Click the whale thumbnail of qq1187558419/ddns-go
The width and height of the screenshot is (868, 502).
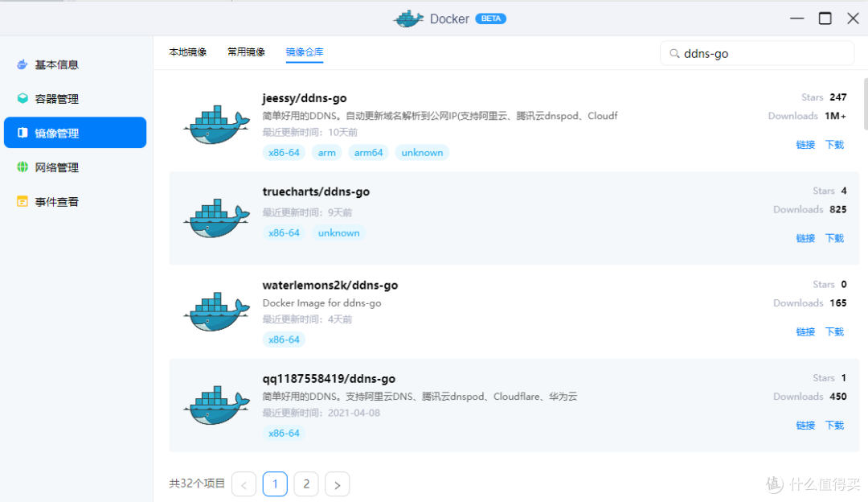(216, 405)
